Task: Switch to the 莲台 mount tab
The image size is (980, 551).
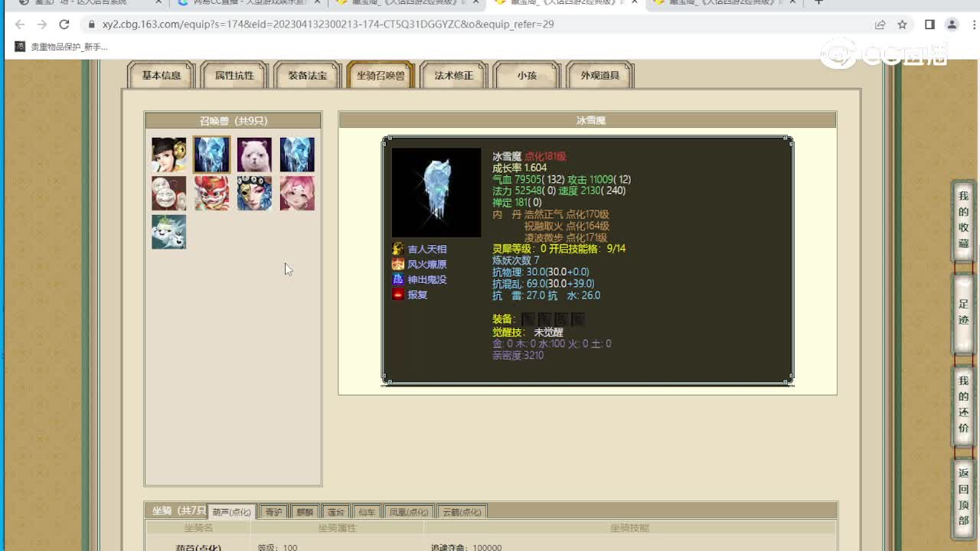Action: pos(335,512)
